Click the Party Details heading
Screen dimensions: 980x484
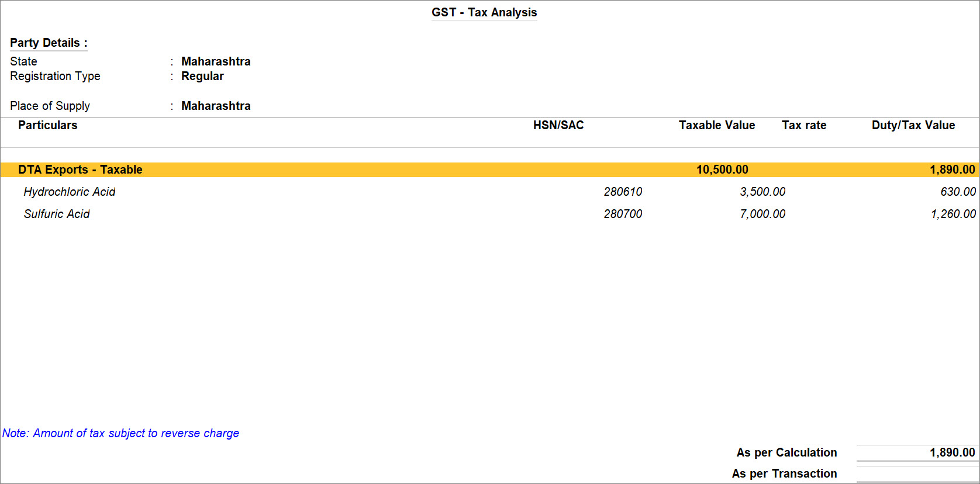[49, 43]
